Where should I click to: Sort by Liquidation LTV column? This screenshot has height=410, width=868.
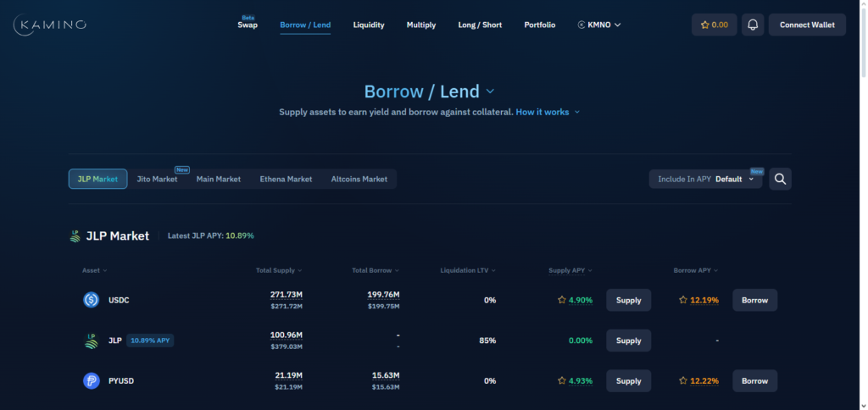(468, 270)
